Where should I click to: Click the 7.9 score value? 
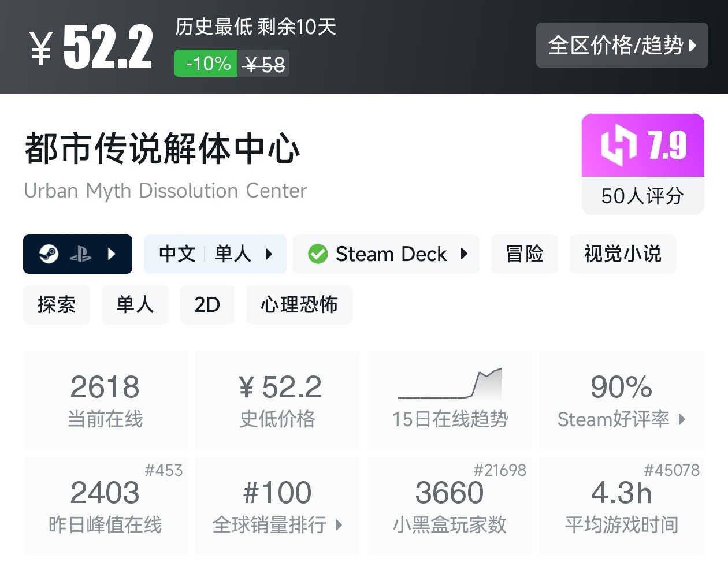667,145
